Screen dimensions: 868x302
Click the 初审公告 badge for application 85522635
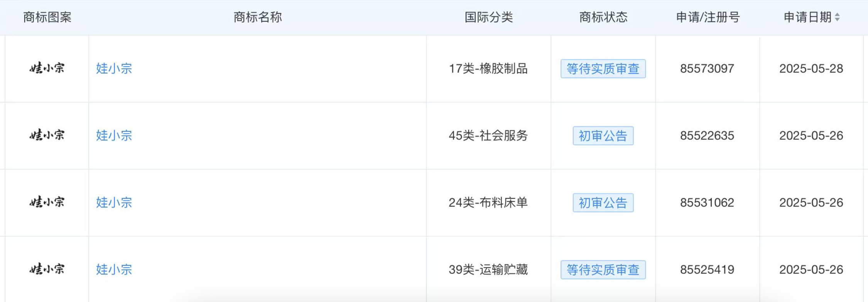coord(603,136)
